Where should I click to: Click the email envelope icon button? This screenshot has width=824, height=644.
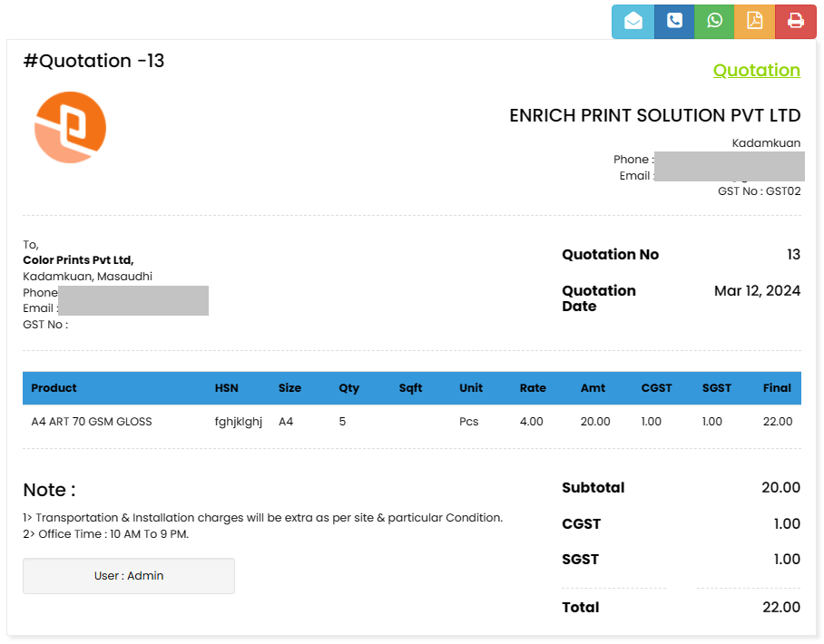click(x=633, y=22)
